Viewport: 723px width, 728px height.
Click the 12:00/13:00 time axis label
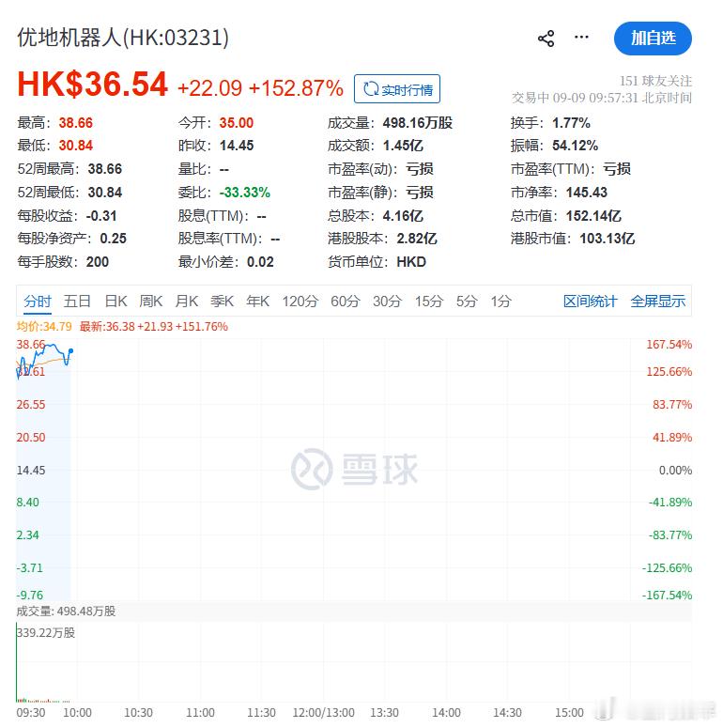tap(323, 713)
